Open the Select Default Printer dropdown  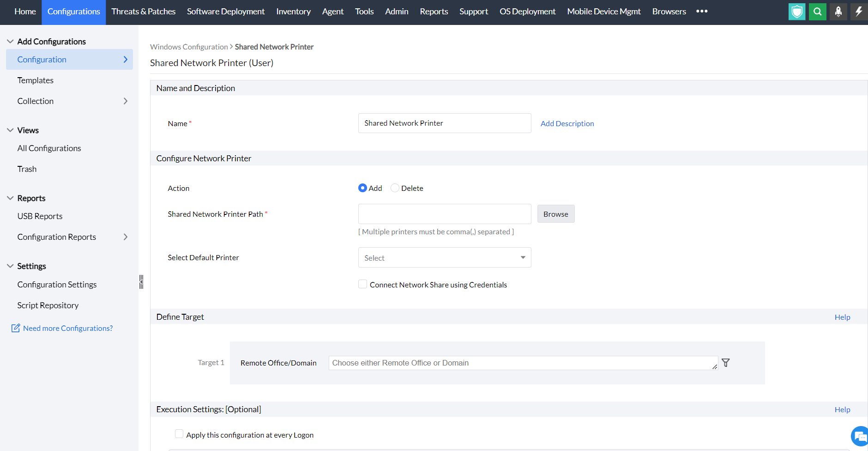[444, 257]
